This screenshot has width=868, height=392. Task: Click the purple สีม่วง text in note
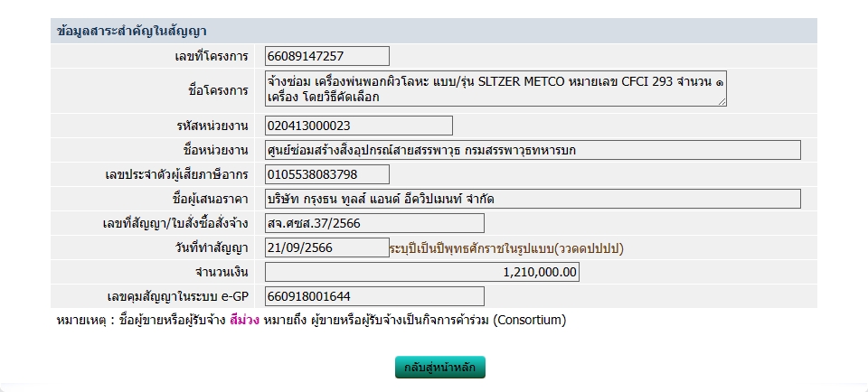click(244, 320)
